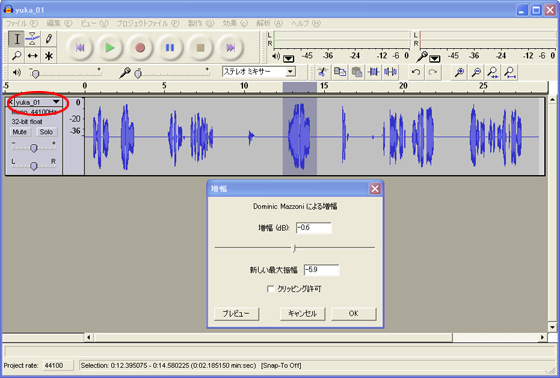Open the 編集 menu
Viewport: 560px width, 378px height.
click(59, 24)
